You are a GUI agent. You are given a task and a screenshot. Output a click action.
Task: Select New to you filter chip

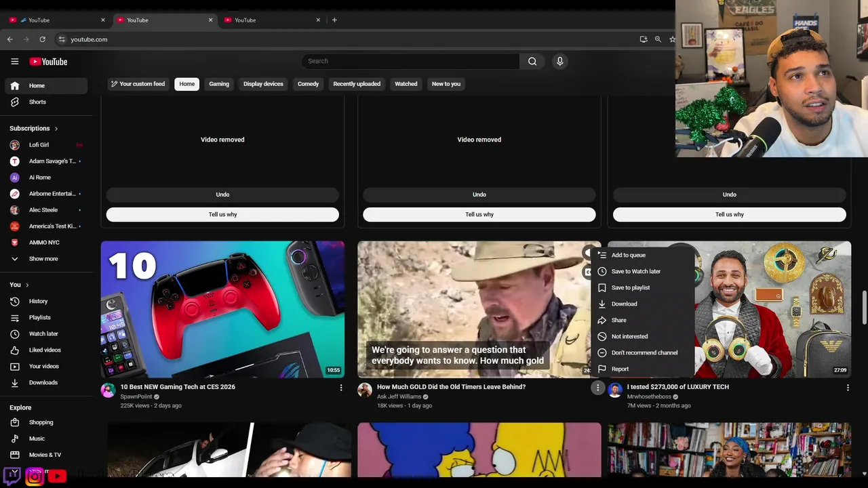coord(446,84)
